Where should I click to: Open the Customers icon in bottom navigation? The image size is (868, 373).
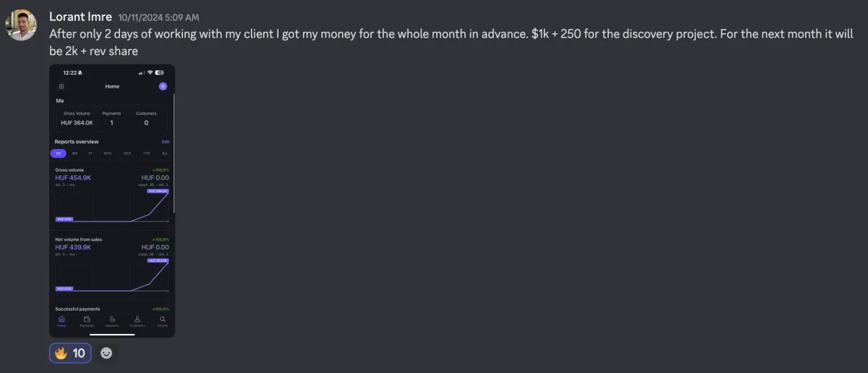[137, 320]
